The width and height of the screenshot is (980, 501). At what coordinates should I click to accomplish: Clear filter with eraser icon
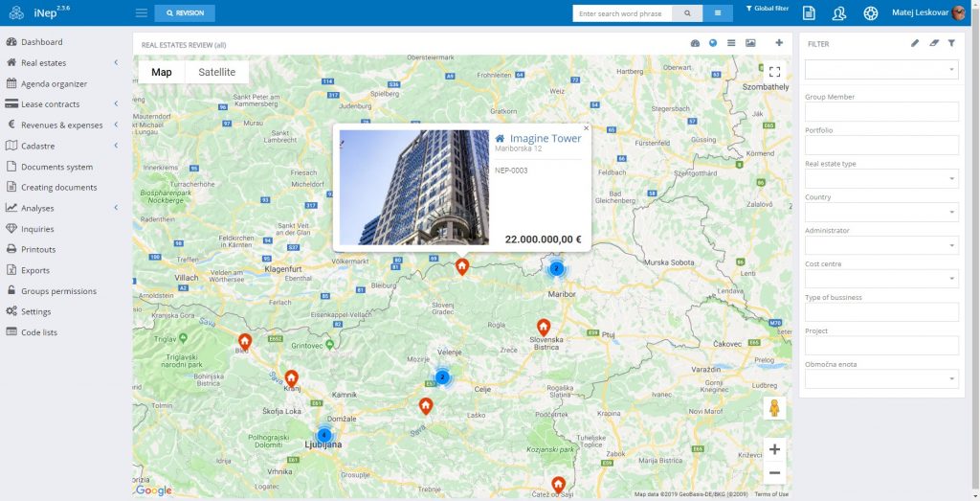[x=934, y=43]
